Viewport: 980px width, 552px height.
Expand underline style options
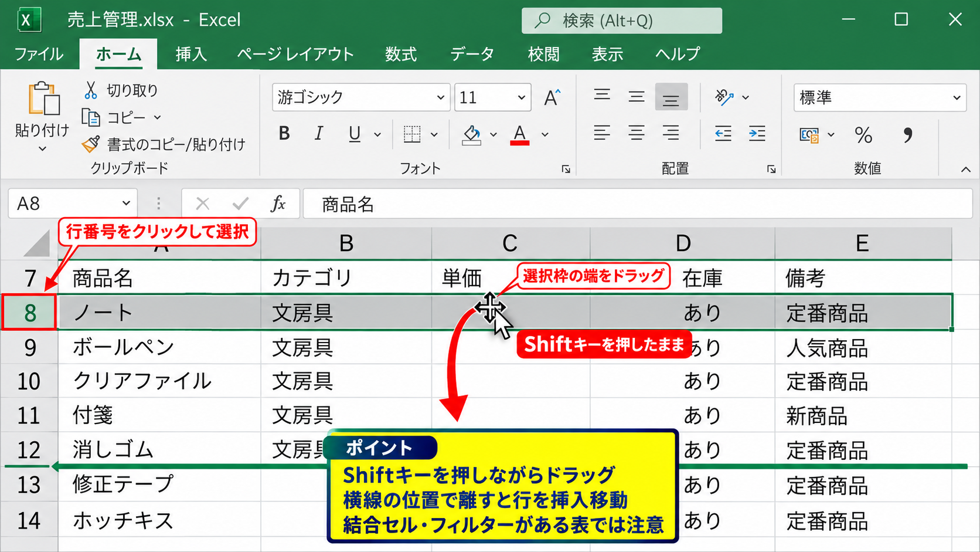(377, 135)
